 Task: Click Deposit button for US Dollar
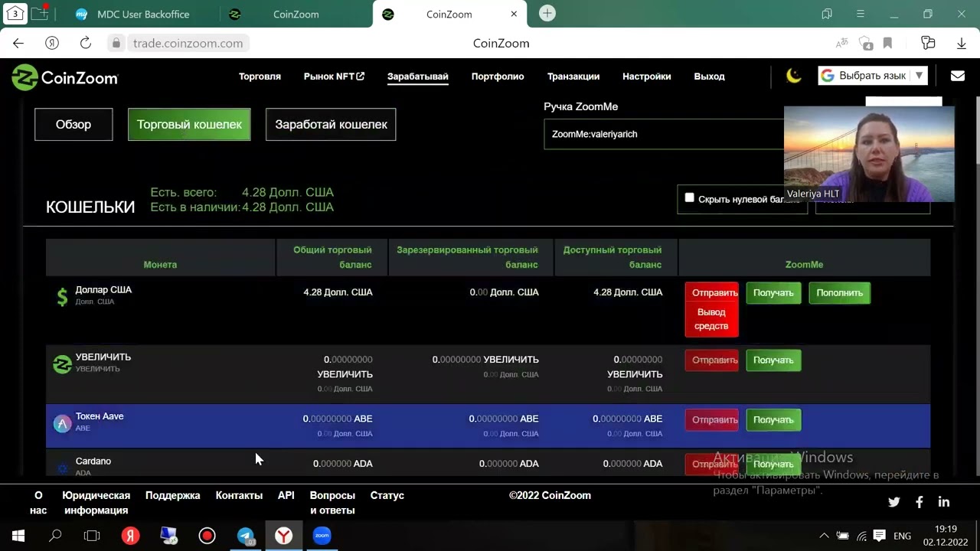pyautogui.click(x=839, y=293)
